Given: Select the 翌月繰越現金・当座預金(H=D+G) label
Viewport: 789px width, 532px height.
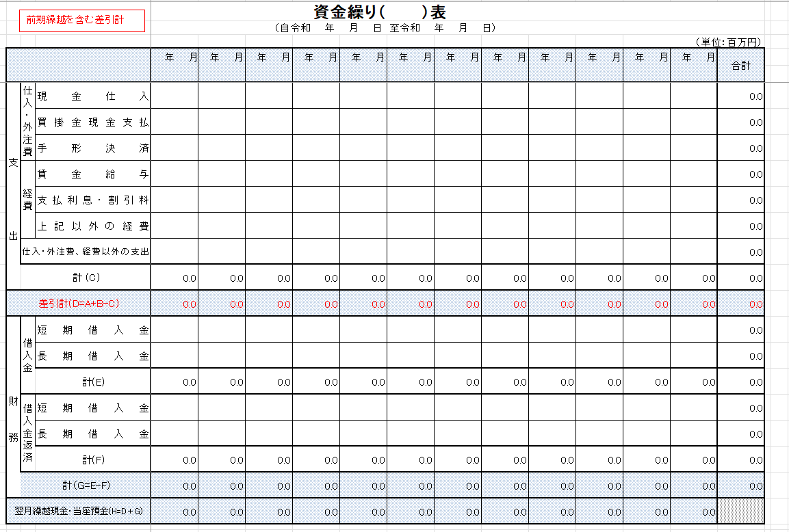Looking at the screenshot, I should (79, 511).
